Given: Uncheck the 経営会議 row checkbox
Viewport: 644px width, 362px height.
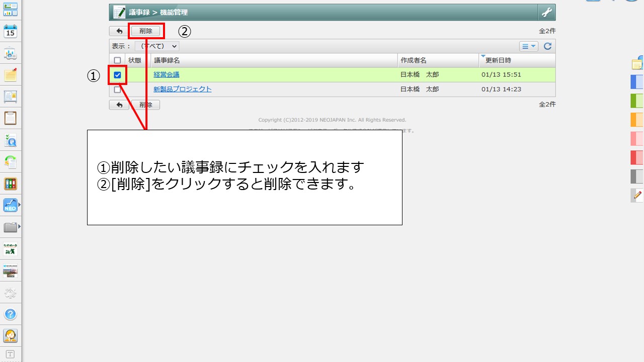Looking at the screenshot, I should [118, 74].
